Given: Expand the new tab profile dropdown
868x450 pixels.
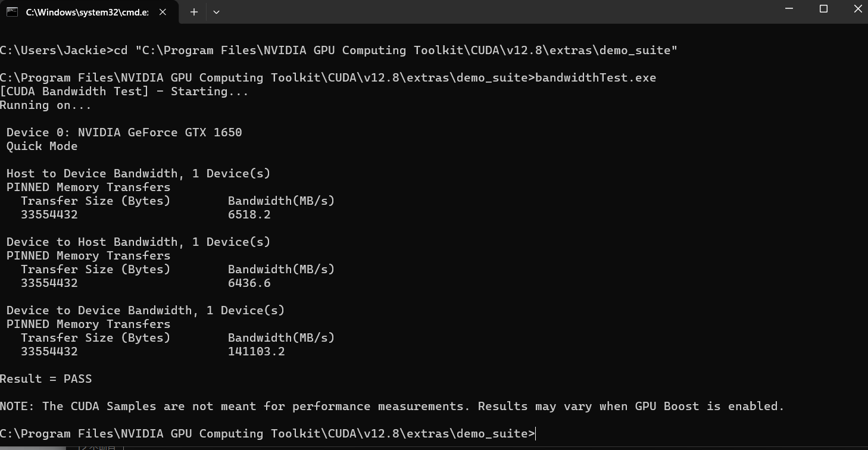Looking at the screenshot, I should pyautogui.click(x=216, y=12).
